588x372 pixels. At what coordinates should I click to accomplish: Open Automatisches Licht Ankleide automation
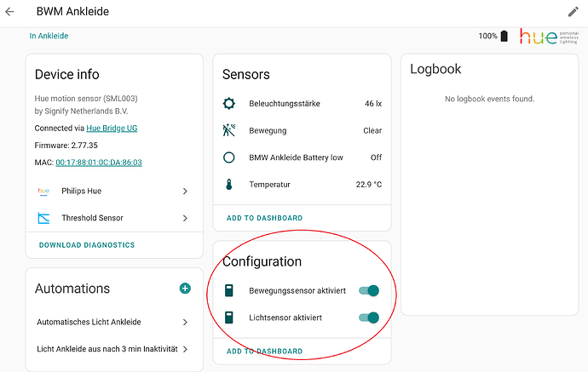pos(114,322)
